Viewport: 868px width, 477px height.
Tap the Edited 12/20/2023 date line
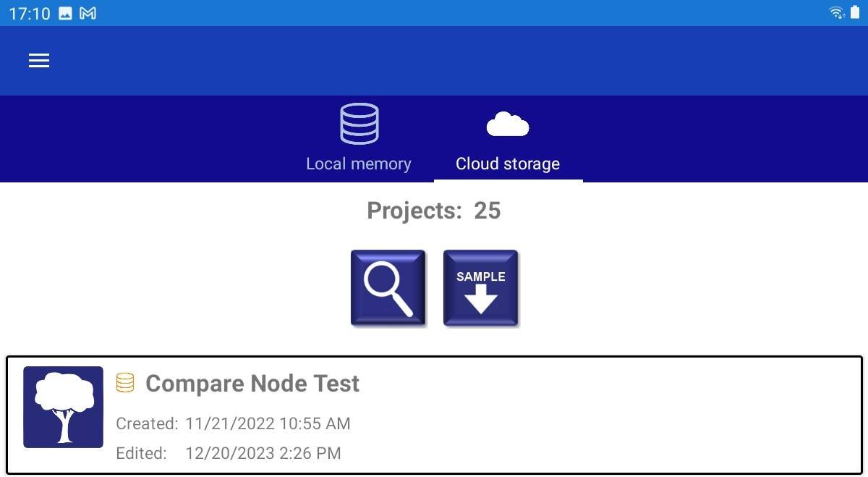tap(229, 453)
